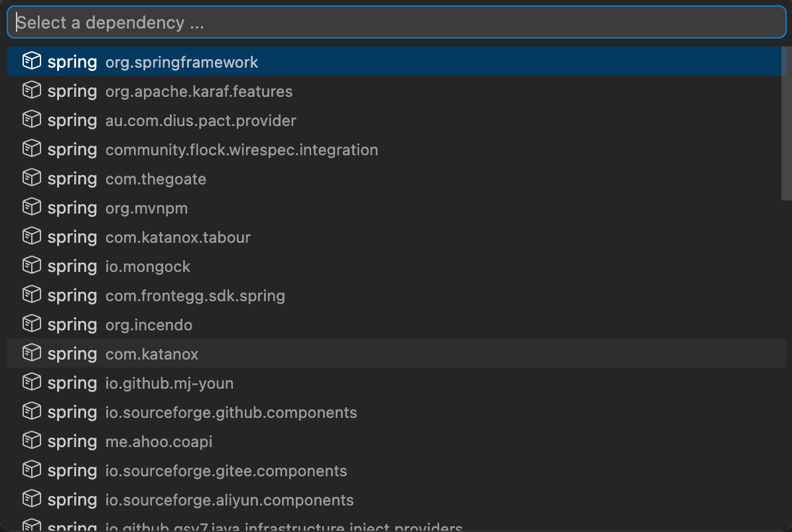Click package icon beside com.katanox.tabour
This screenshot has height=532, width=792.
point(32,236)
